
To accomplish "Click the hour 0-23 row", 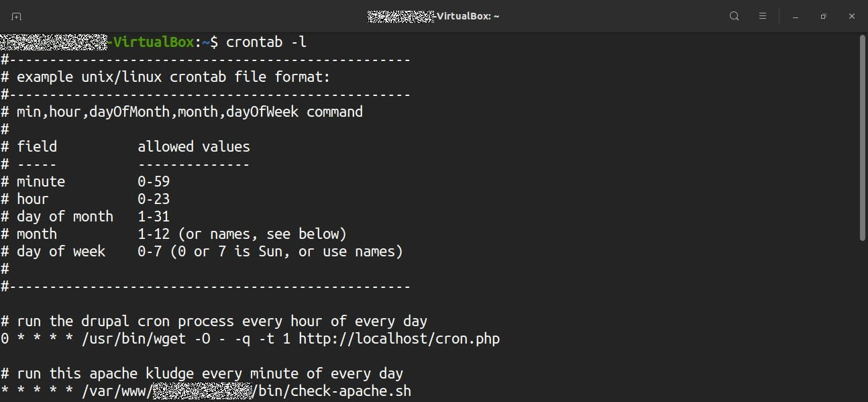I will (x=86, y=199).
